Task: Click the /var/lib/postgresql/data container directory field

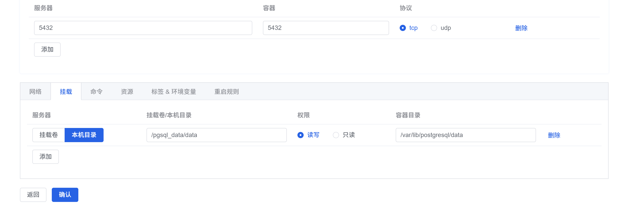Action: point(465,135)
